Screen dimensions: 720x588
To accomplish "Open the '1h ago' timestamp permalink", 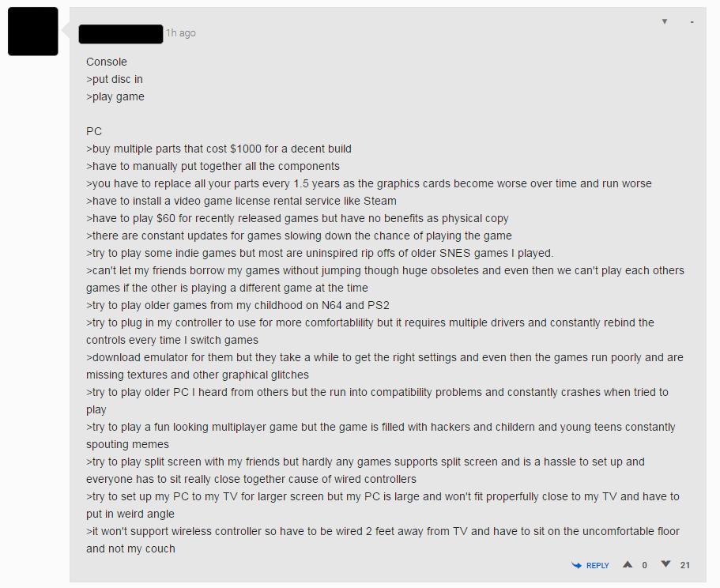I will pyautogui.click(x=181, y=33).
